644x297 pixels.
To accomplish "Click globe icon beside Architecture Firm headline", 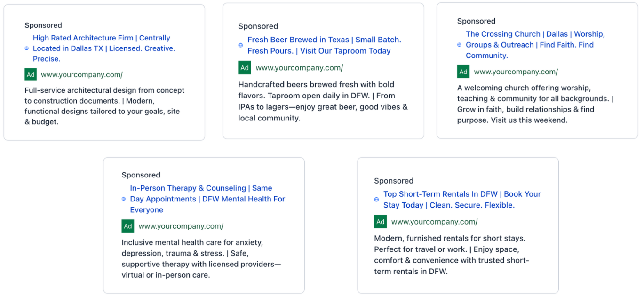I will (27, 48).
